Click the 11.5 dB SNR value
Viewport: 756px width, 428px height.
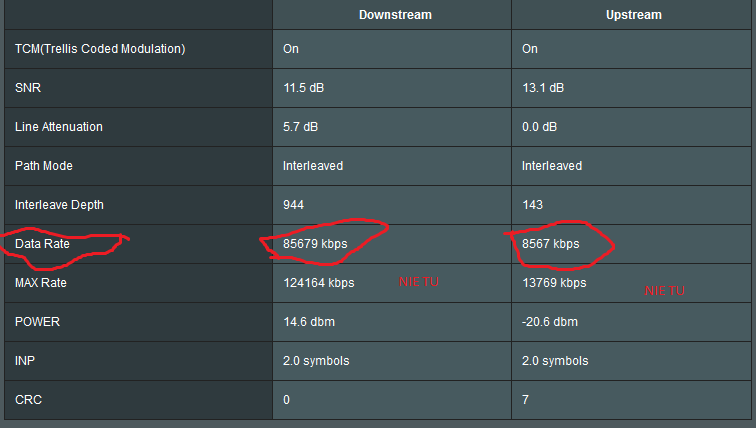(x=304, y=88)
